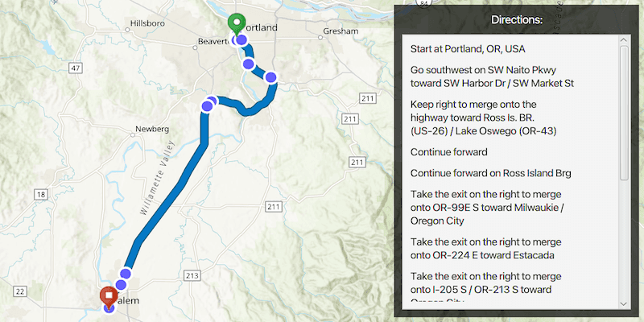Viewport: 644px width, 322px height.
Task: Click the Highway 47 shield marker
Action: (x=76, y=68)
